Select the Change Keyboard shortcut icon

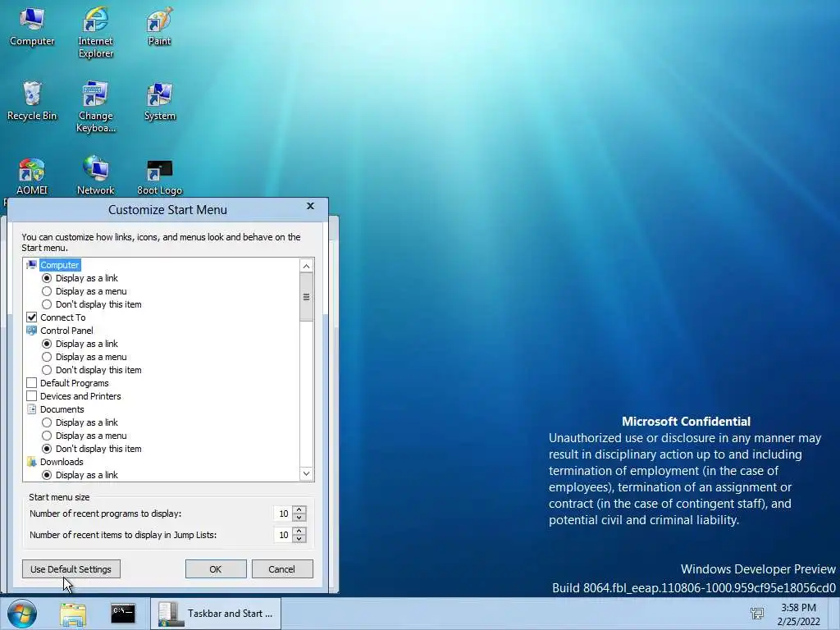click(x=95, y=107)
